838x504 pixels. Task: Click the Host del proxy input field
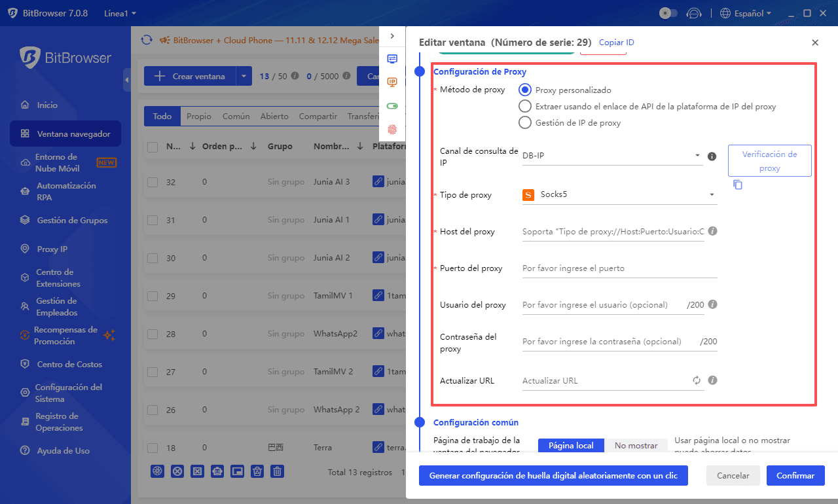(x=613, y=232)
